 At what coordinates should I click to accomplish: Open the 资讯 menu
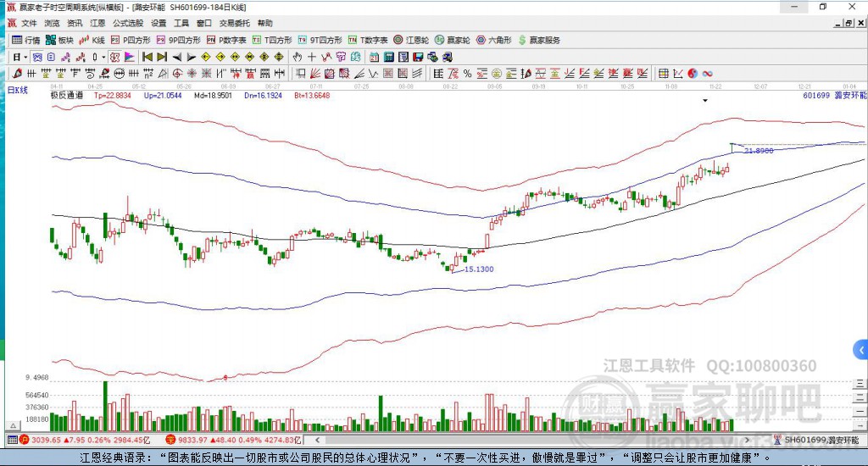(x=75, y=23)
